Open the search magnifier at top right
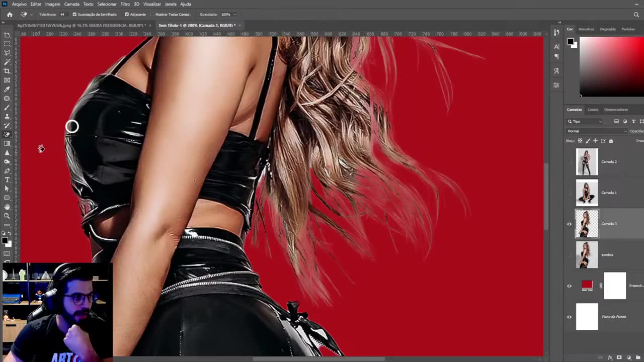The image size is (644, 362). [x=636, y=15]
